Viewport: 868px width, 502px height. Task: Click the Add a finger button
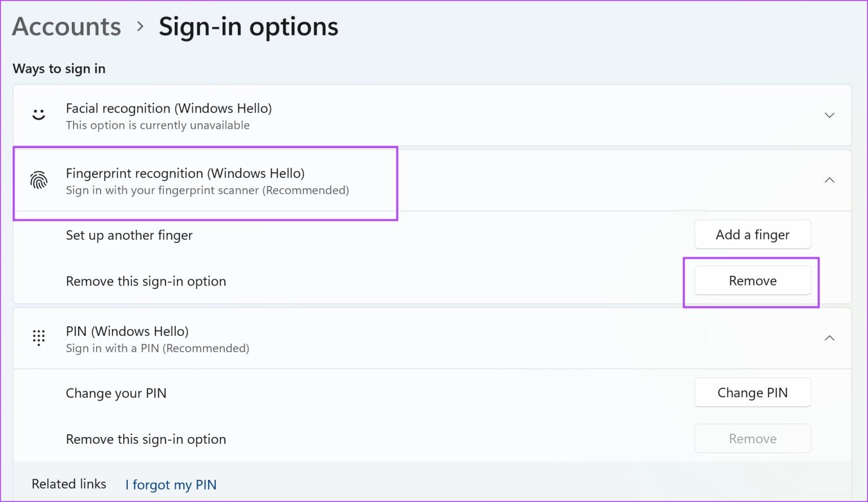point(752,234)
